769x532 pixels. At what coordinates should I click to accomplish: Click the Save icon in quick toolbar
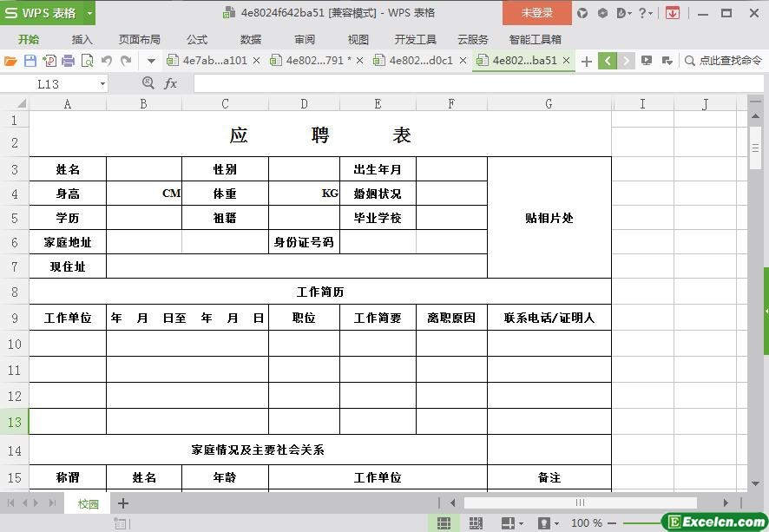30,61
